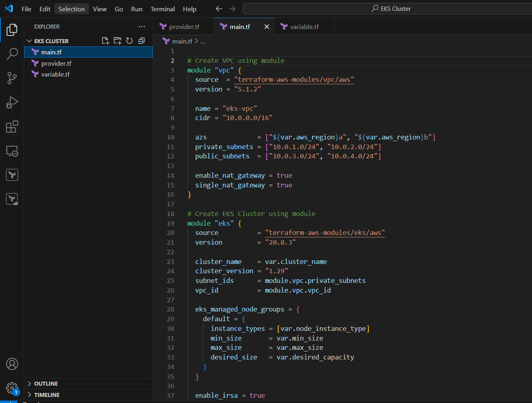
Task: Click the comment "# Create EKS Cluster using module"
Action: pyautogui.click(x=251, y=214)
